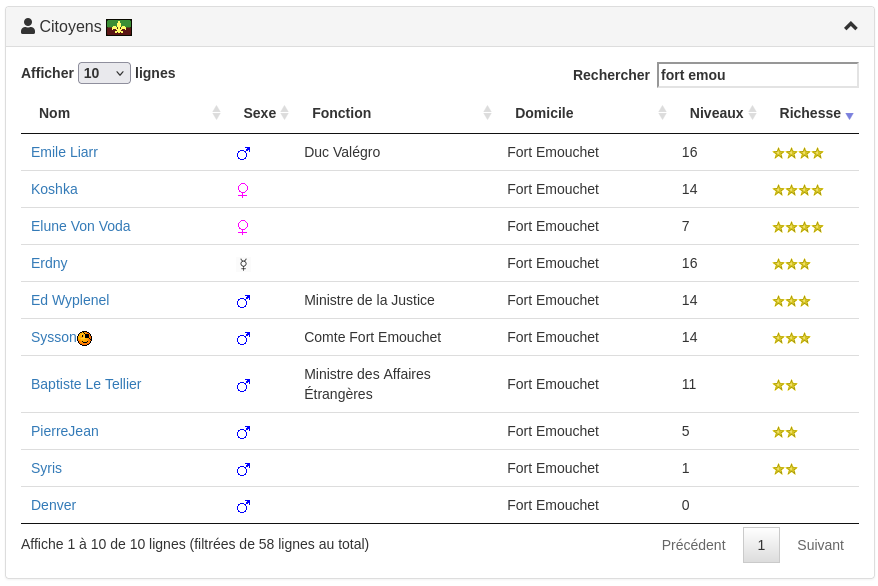The image size is (878, 586).
Task: Sort table by Nom column header
Action: point(55,113)
